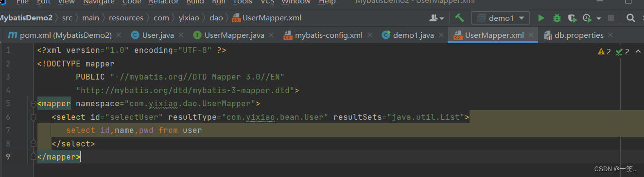Open Search Everywhere magnifier icon
This screenshot has width=644, height=177.
[x=630, y=18]
